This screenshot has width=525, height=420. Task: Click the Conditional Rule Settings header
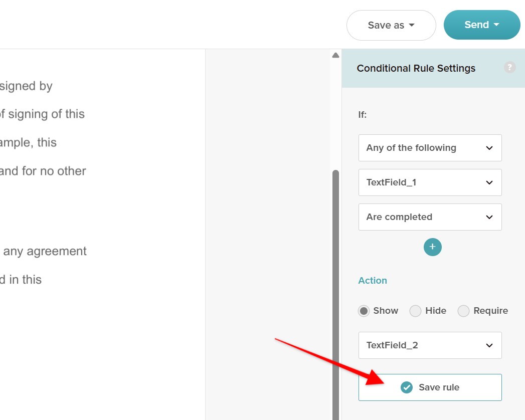point(416,68)
